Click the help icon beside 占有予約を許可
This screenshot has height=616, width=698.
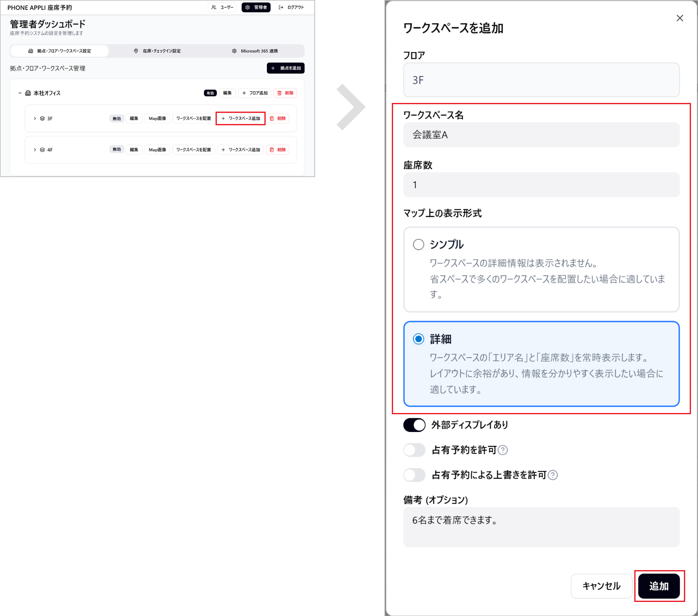(x=503, y=450)
